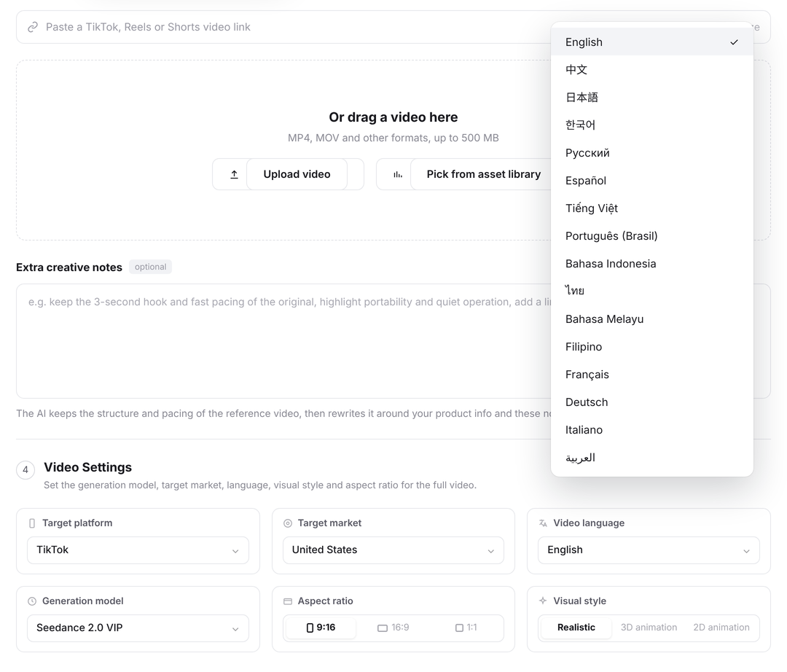Click the asset library bars icon
787x672 pixels.
[398, 174]
